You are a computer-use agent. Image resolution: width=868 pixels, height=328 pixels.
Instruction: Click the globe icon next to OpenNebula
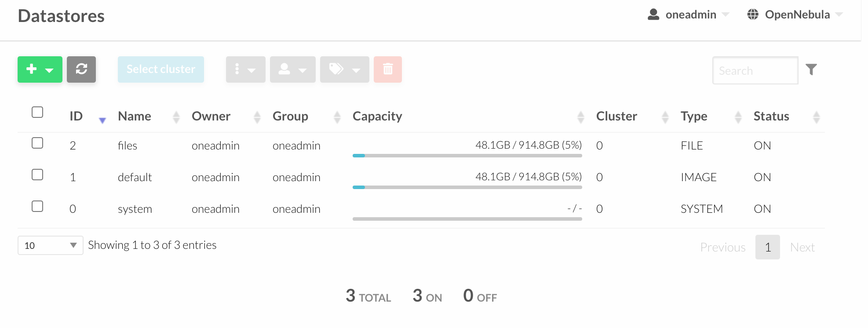tap(753, 14)
